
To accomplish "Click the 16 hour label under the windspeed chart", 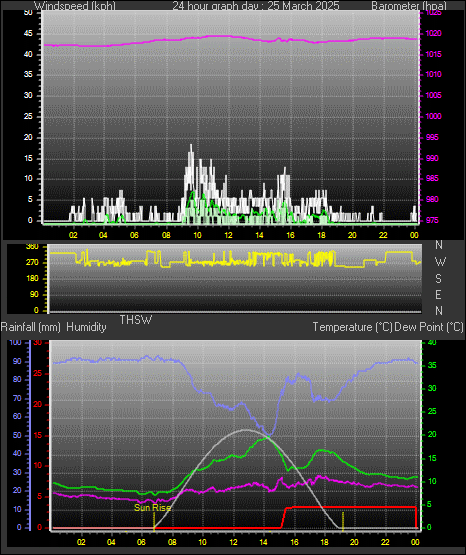I will (290, 235).
